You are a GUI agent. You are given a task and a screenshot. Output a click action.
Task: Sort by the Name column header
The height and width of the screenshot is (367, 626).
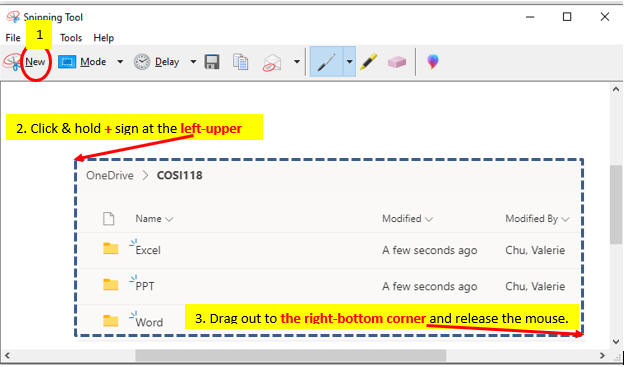pyautogui.click(x=154, y=219)
